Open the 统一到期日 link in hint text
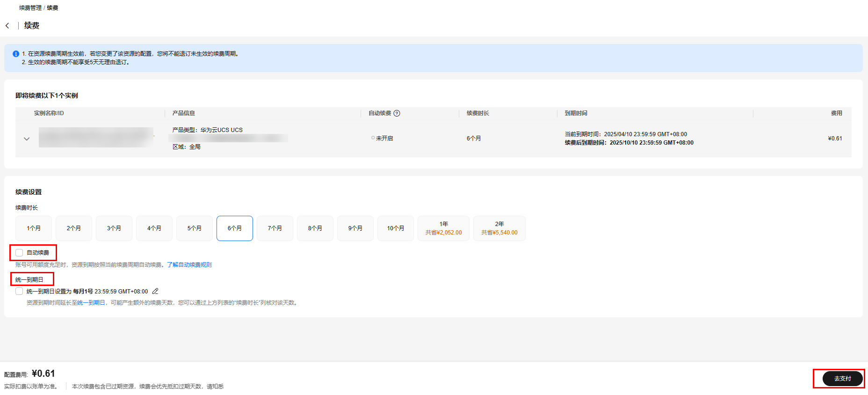The width and height of the screenshot is (868, 395). pyautogui.click(x=91, y=303)
